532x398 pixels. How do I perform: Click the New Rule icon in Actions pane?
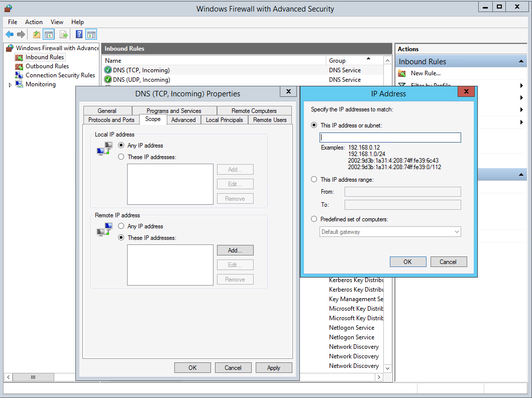point(402,73)
